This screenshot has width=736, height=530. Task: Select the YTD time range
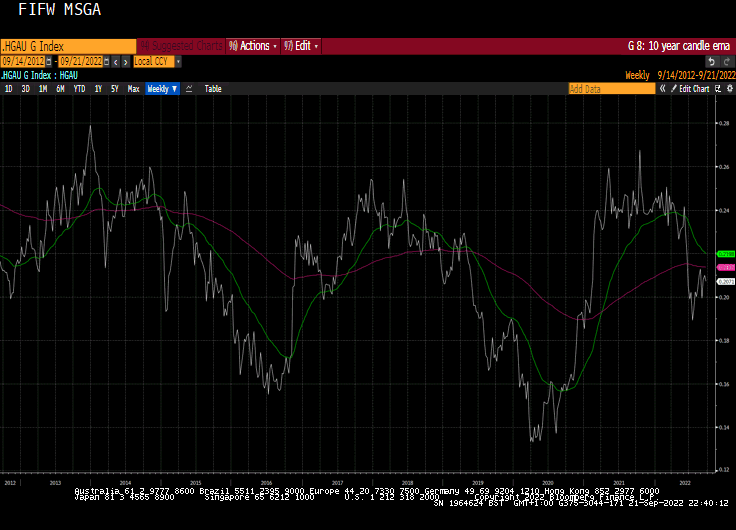coord(79,89)
